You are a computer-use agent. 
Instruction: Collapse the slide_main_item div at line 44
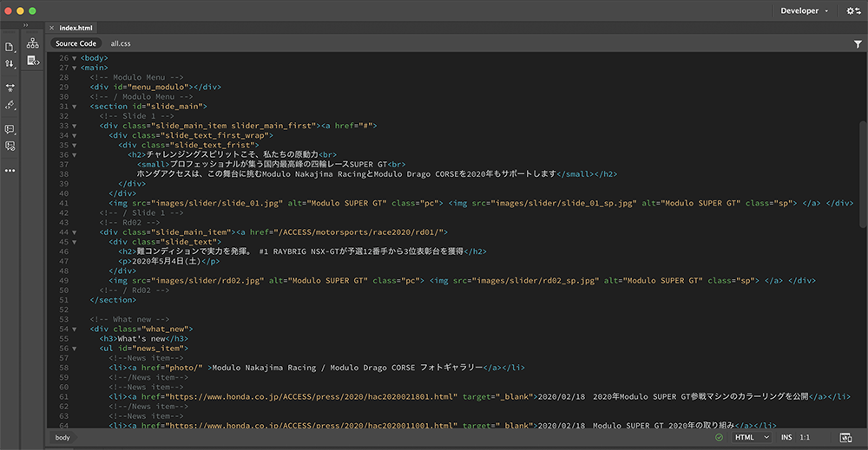pyautogui.click(x=74, y=232)
